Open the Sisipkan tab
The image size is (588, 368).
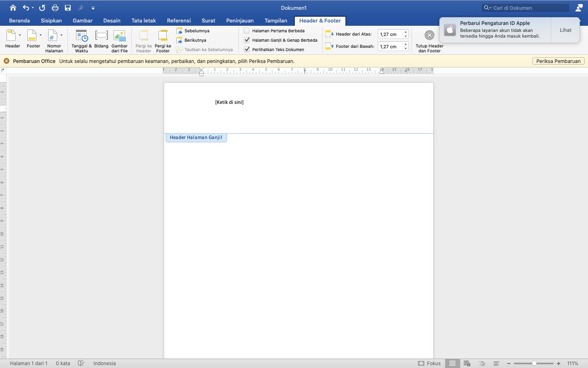point(51,20)
